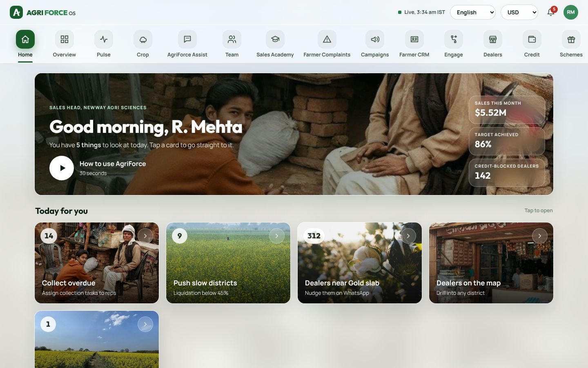This screenshot has width=588, height=368.
Task: Open the RM profile avatar
Action: (571, 12)
